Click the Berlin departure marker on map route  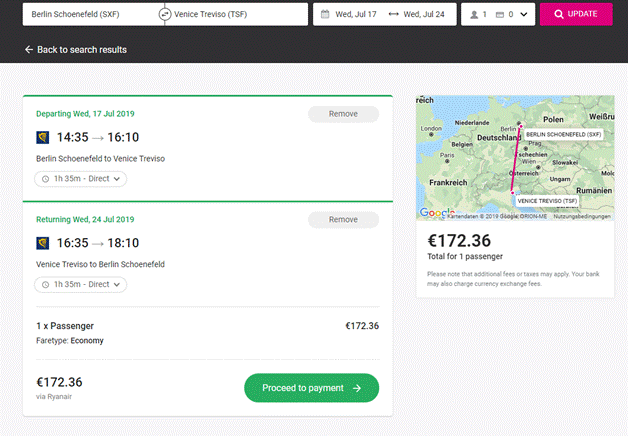(521, 127)
